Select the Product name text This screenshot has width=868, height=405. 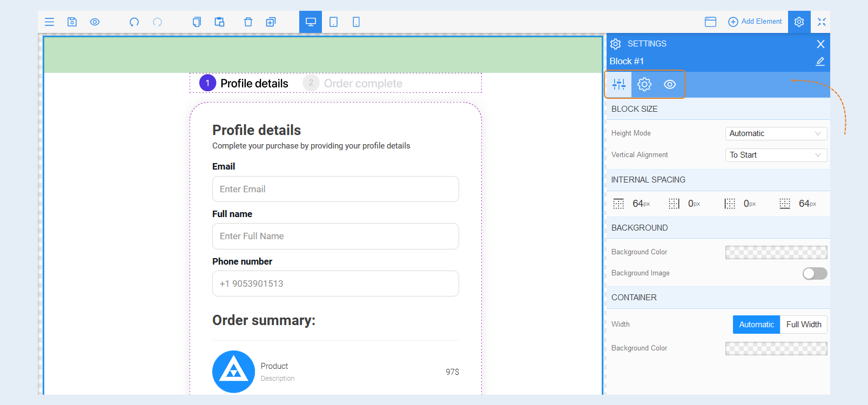pos(274,366)
